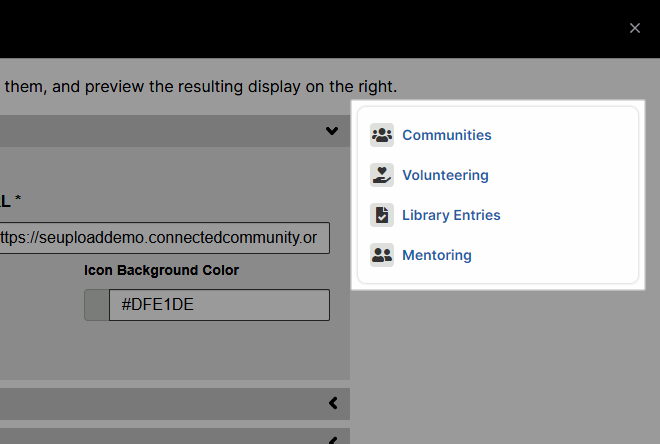Click the Volunteering hand-heart icon

[382, 175]
